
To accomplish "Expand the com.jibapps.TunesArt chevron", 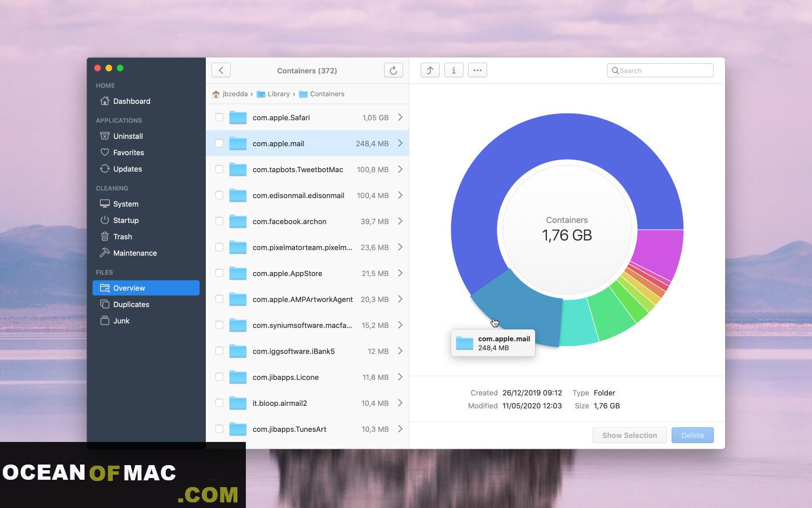I will (400, 429).
